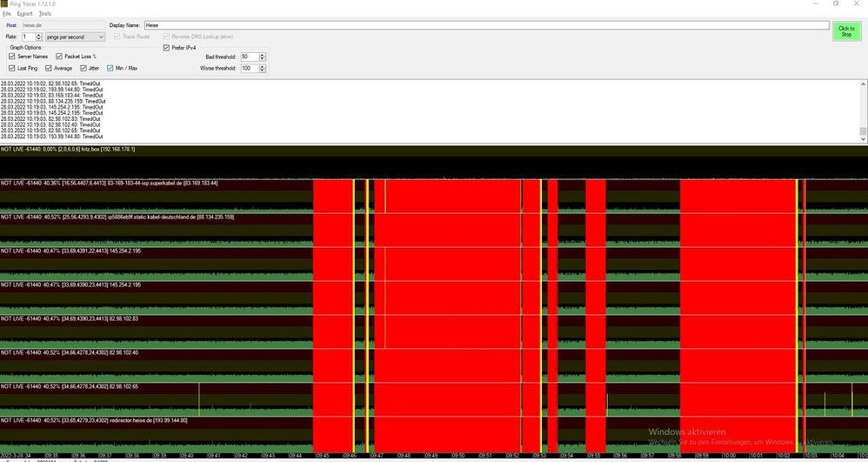
Task: Open the Export menu
Action: tap(25, 13)
